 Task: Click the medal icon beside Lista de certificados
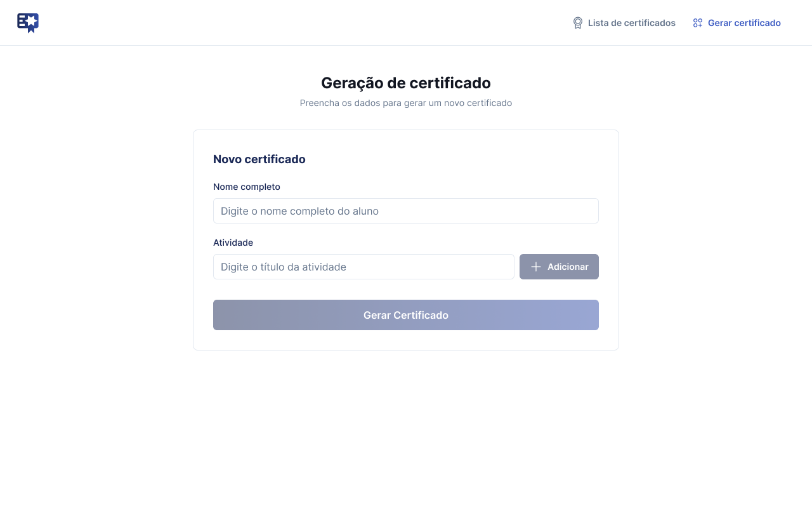point(577,22)
